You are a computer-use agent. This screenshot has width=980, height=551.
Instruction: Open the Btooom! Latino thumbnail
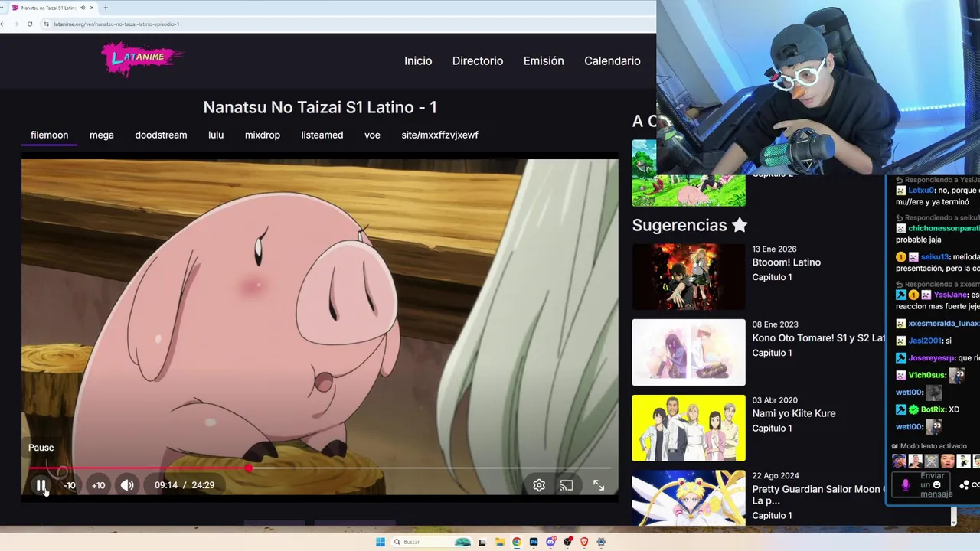coord(688,276)
